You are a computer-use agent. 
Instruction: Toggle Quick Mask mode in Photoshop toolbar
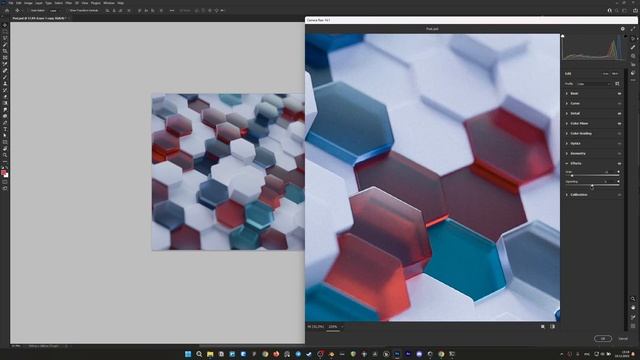coord(5,182)
